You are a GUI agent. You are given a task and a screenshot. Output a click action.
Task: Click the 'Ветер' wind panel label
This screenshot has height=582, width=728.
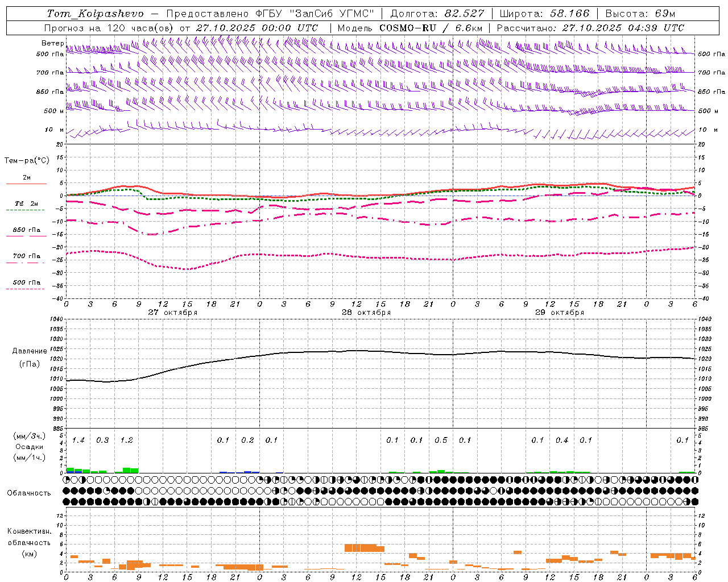52,43
